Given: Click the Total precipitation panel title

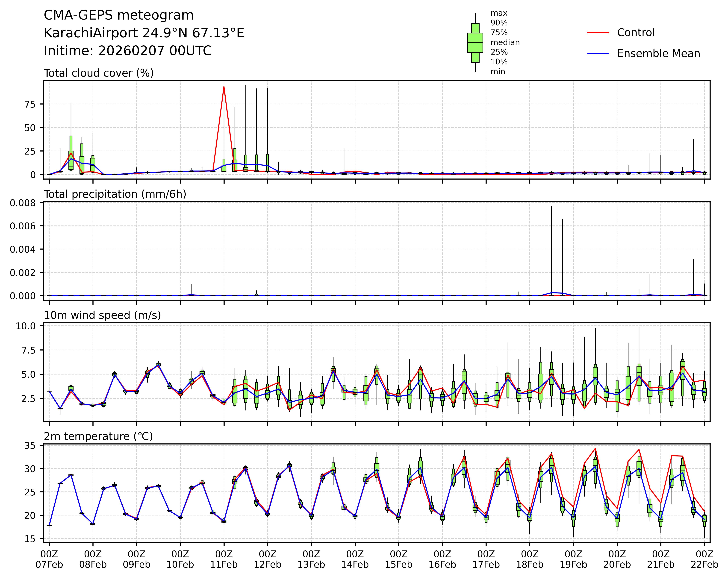Looking at the screenshot, I should tap(115, 194).
